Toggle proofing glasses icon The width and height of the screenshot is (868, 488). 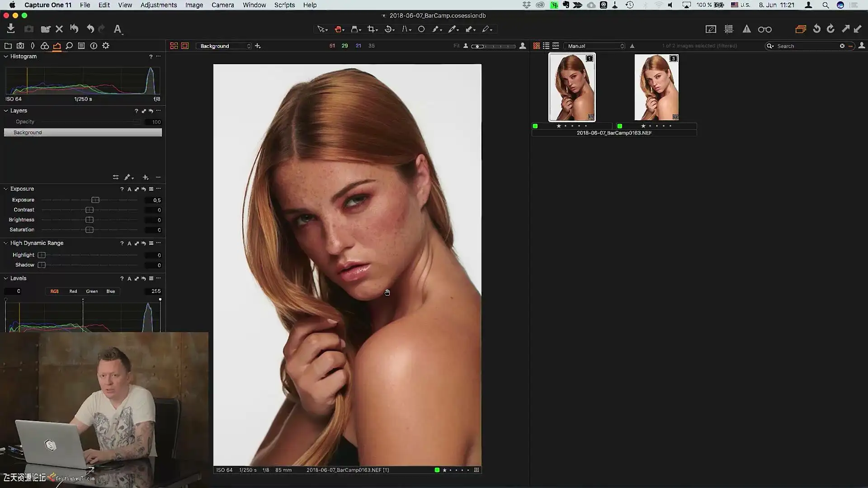click(764, 29)
